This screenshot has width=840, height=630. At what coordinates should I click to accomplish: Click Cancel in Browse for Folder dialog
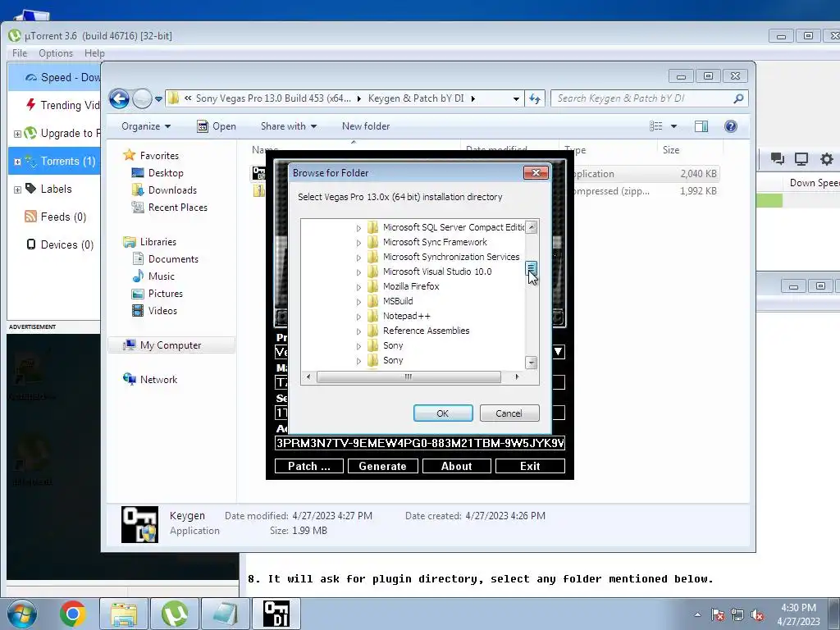point(509,413)
